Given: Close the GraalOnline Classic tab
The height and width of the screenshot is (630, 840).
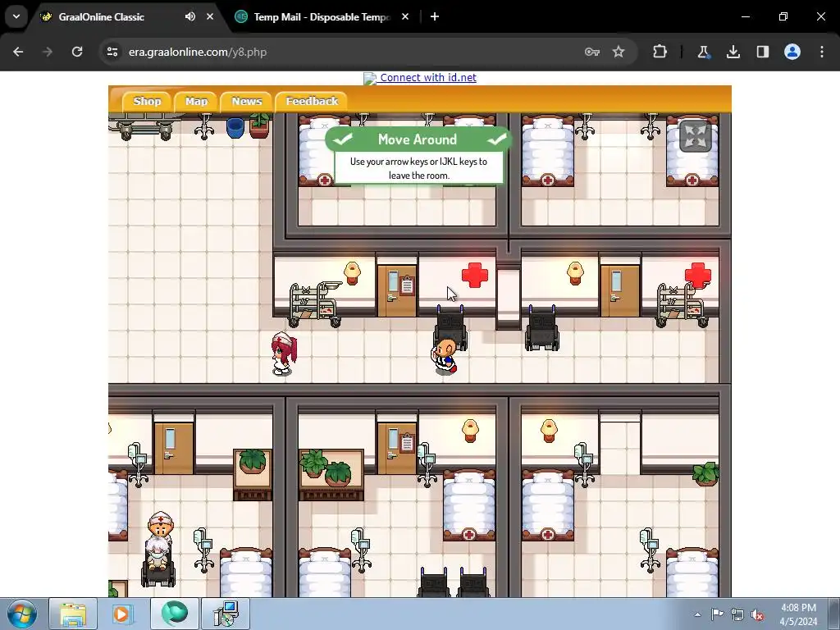Looking at the screenshot, I should click(210, 16).
